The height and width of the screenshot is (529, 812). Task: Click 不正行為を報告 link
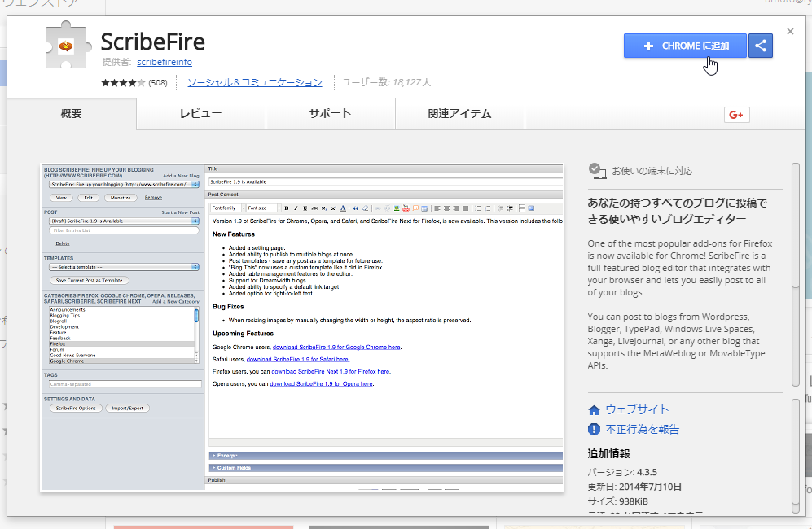[x=642, y=430]
